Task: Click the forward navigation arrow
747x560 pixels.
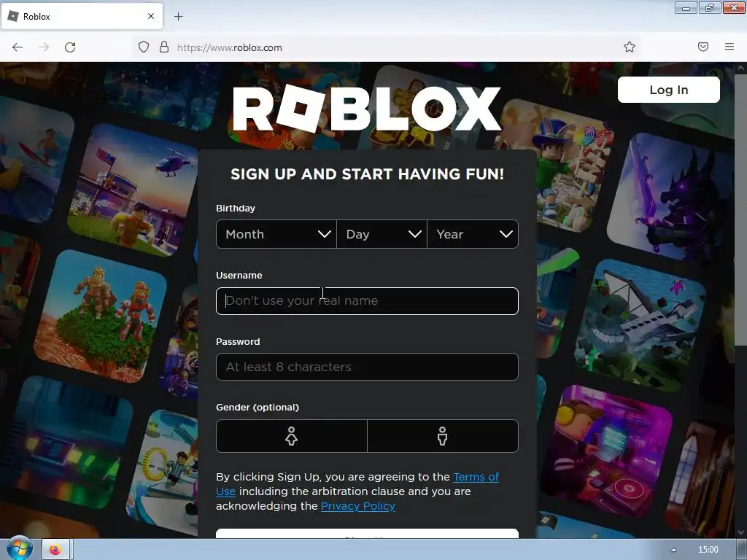Action: (44, 47)
